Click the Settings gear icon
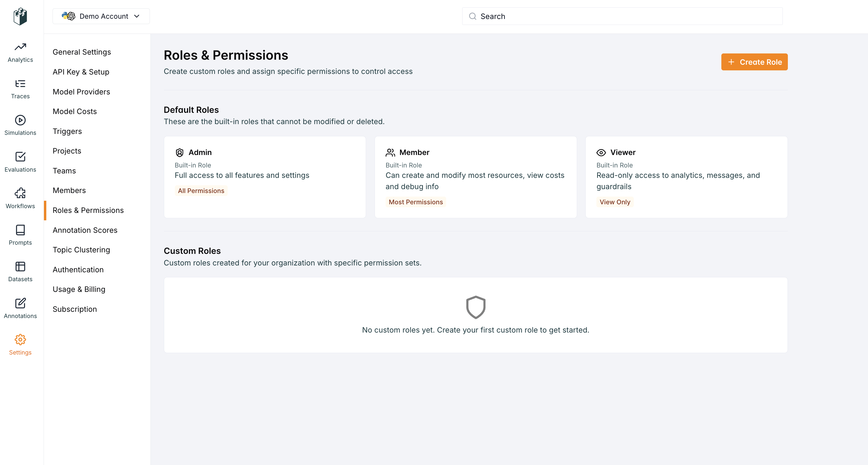 (20, 340)
